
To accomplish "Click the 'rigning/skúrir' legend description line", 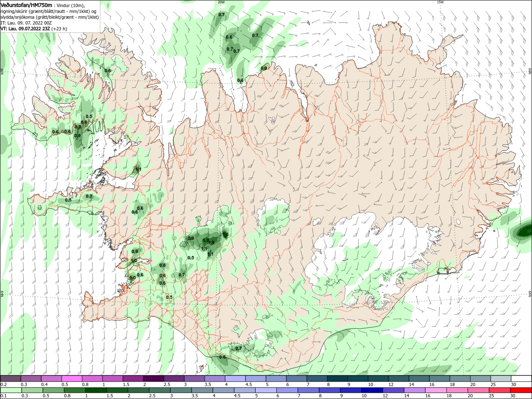I will coord(49,11).
